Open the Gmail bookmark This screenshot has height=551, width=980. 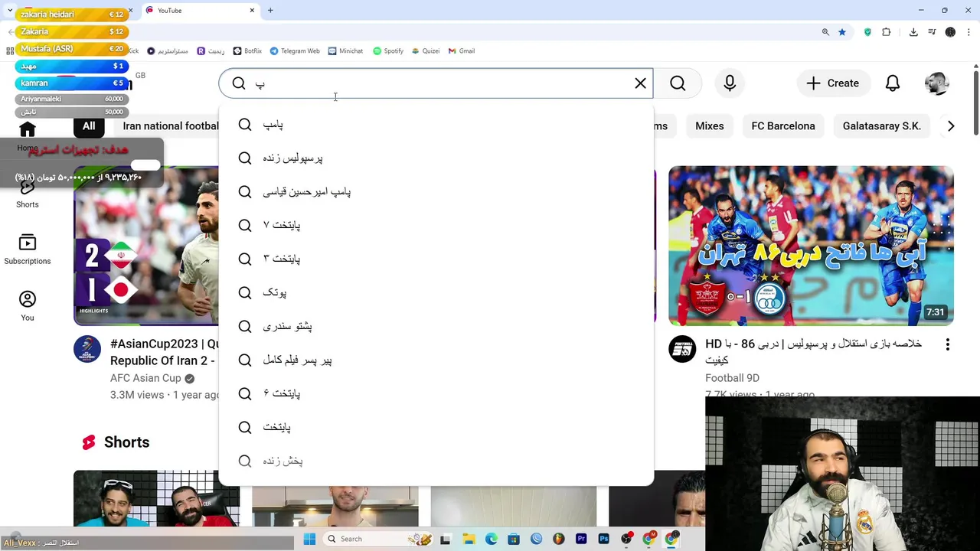(462, 51)
